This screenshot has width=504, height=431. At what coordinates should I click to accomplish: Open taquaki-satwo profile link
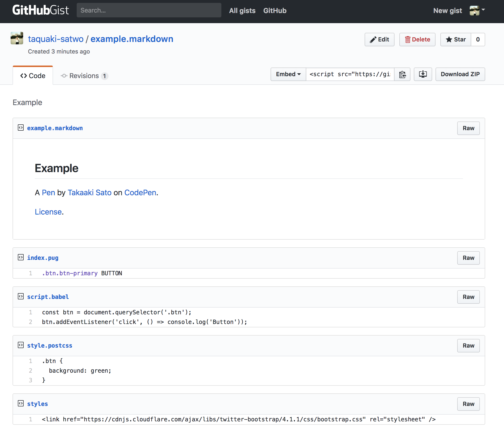pyautogui.click(x=56, y=39)
